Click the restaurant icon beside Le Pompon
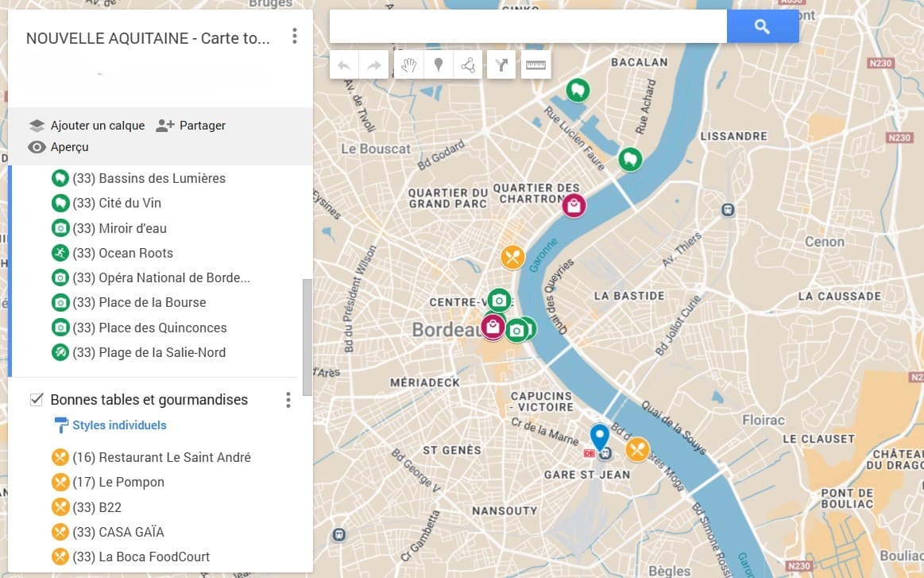Image resolution: width=924 pixels, height=578 pixels. (x=60, y=483)
